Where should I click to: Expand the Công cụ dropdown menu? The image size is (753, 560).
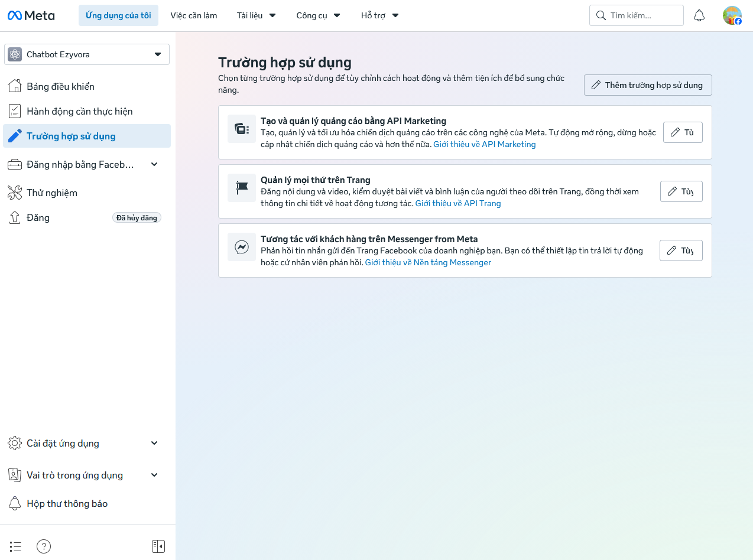click(318, 15)
